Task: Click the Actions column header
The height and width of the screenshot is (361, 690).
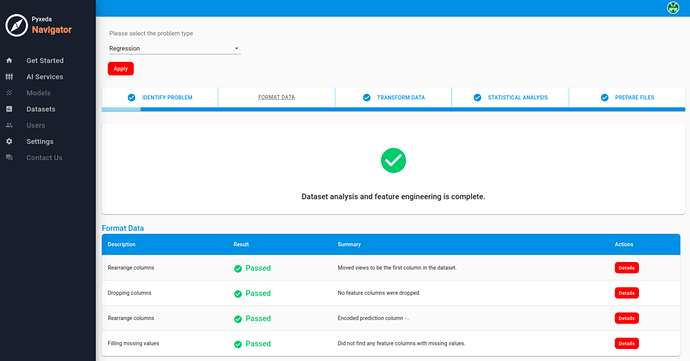Action: pyautogui.click(x=624, y=244)
